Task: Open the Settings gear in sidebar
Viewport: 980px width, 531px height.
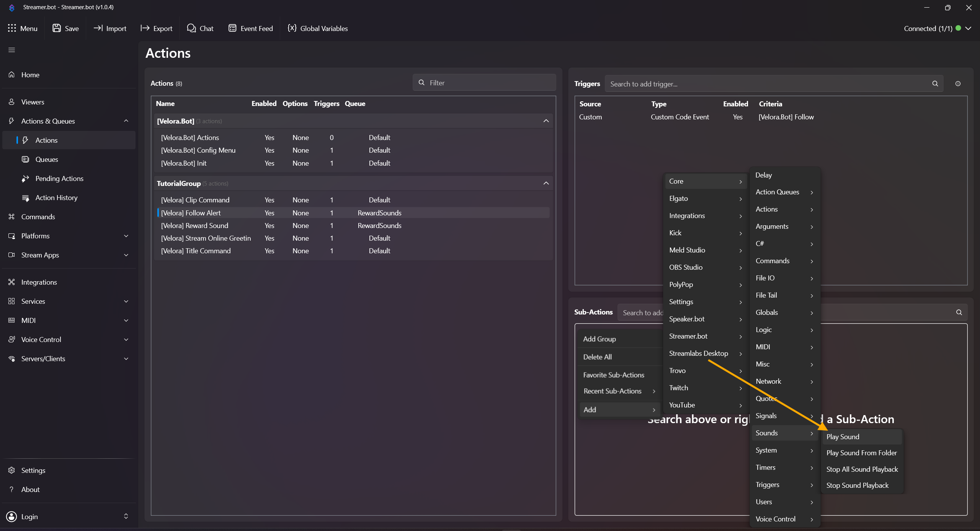Action: click(x=11, y=470)
